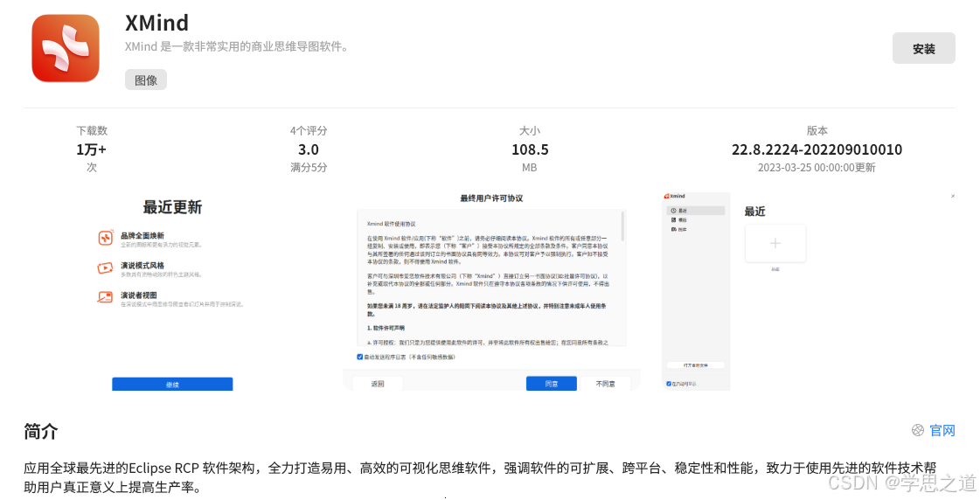Click the Xmind 软件使用协议 text line
The height and width of the screenshot is (500, 980).
point(392,223)
